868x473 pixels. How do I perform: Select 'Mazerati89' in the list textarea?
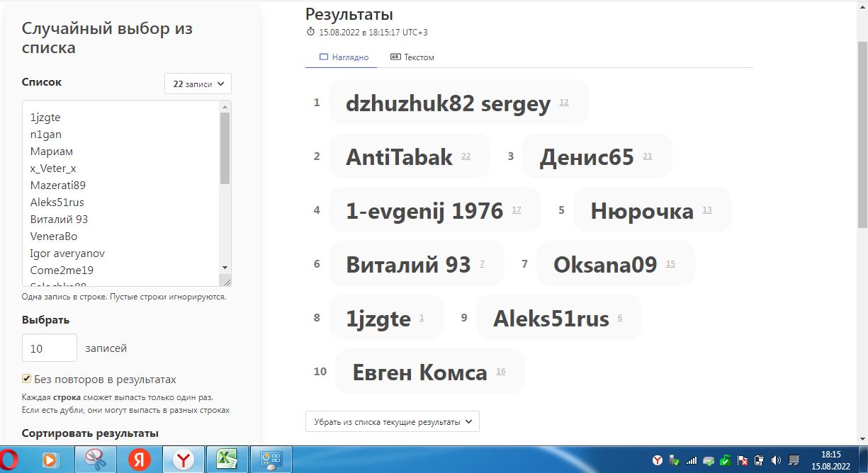coord(58,186)
